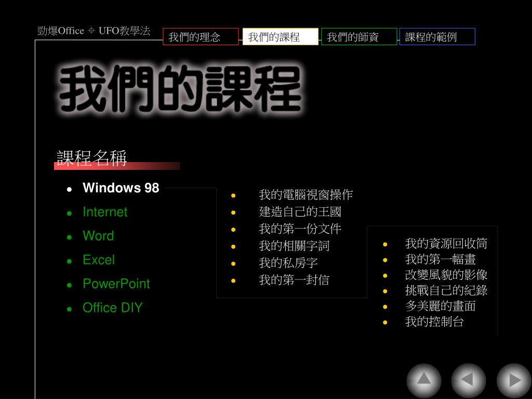The image size is (532, 399).
Task: Select the Windows 98 course item
Action: point(121,188)
